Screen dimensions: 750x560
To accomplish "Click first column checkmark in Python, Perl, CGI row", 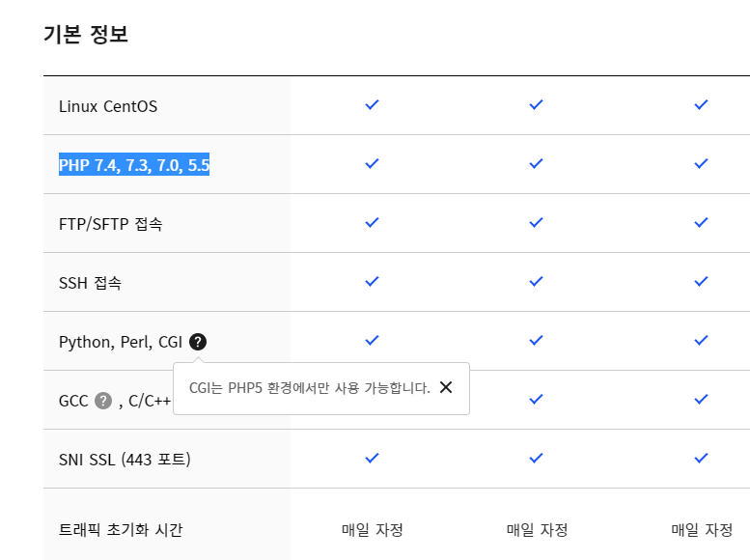I will (372, 340).
